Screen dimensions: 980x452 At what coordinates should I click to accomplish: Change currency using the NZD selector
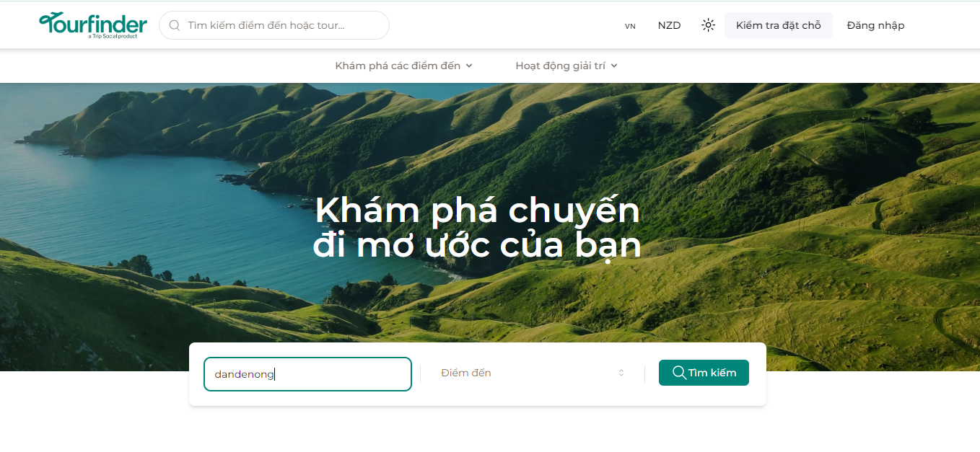[669, 25]
